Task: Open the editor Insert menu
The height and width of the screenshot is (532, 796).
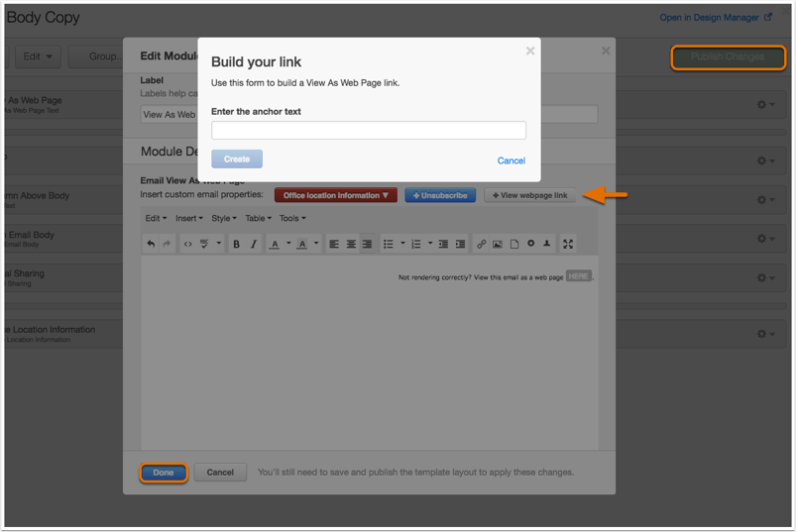Action: (x=189, y=218)
